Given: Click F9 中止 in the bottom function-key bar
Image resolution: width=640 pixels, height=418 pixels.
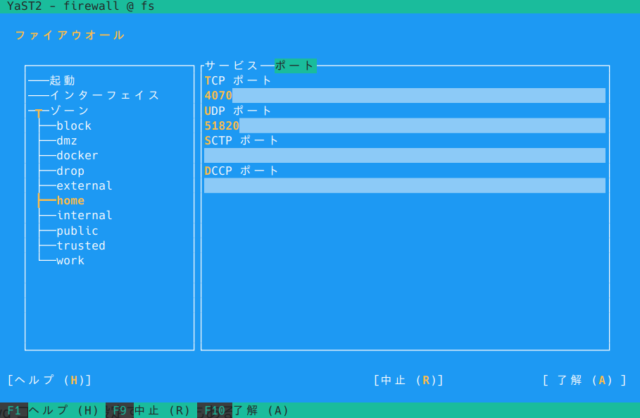Looking at the screenshot, I should coord(149,410).
